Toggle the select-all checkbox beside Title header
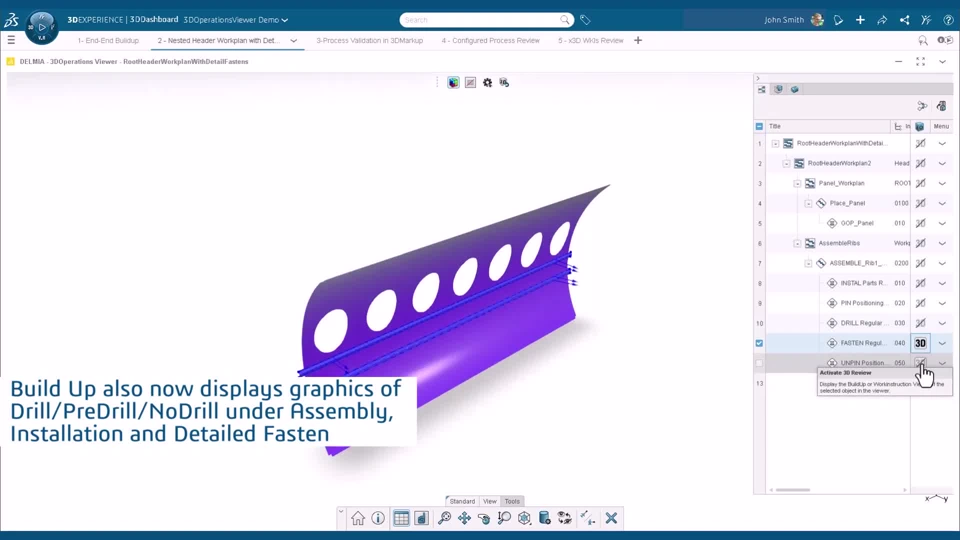Image resolution: width=960 pixels, height=540 pixels. coord(759,127)
